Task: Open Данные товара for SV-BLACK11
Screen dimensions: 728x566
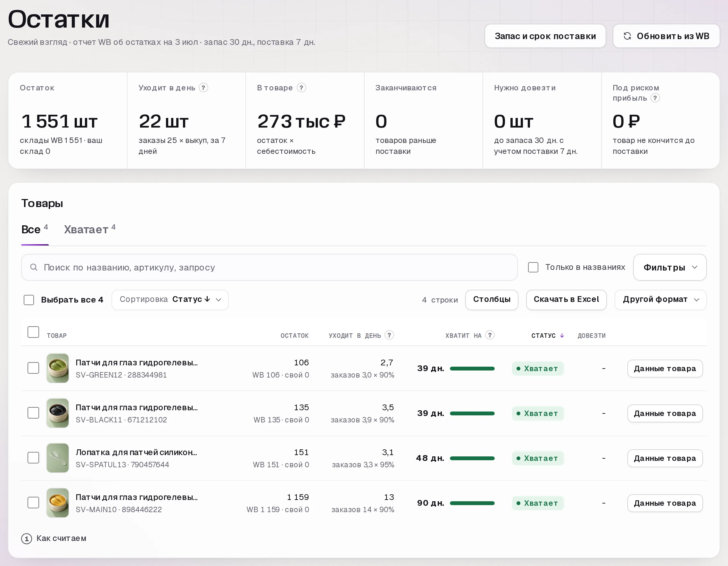Action: (665, 414)
